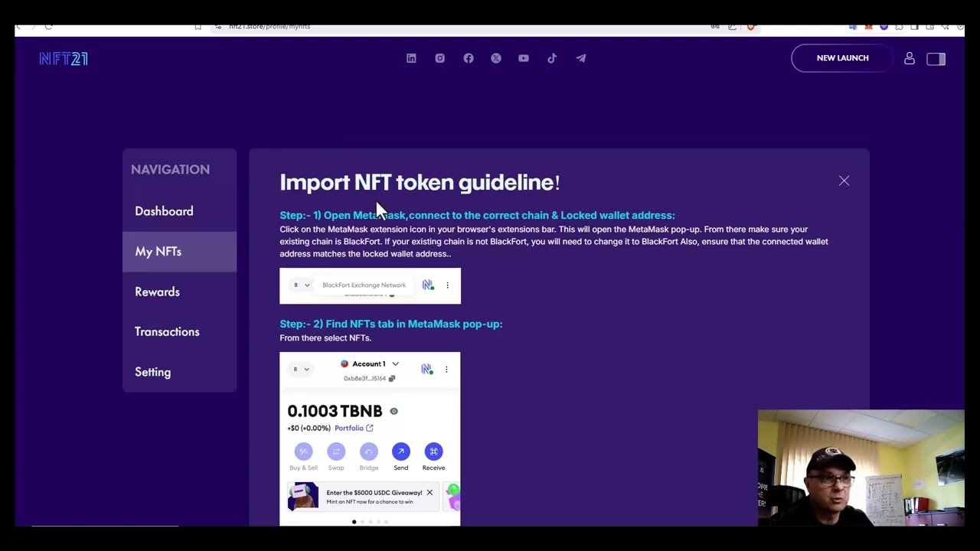This screenshot has width=980, height=551.
Task: Click the first carousel dot under the banner
Action: point(354,522)
